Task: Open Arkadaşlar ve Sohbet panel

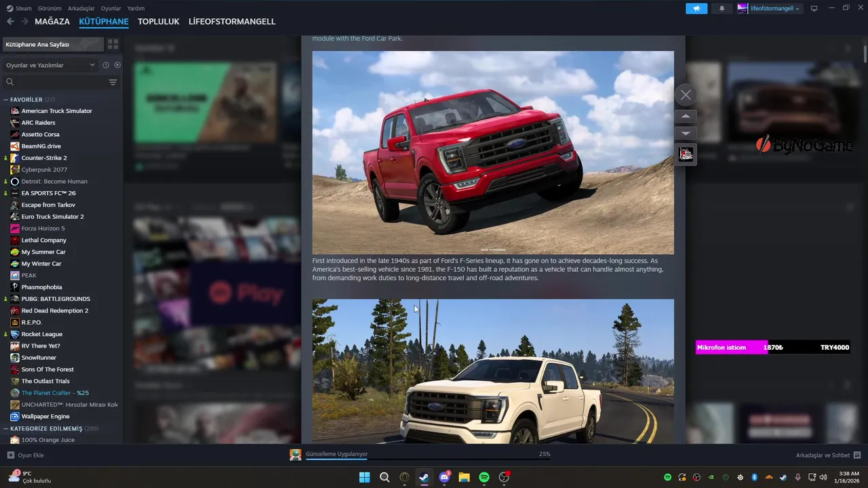Action: click(x=828, y=455)
